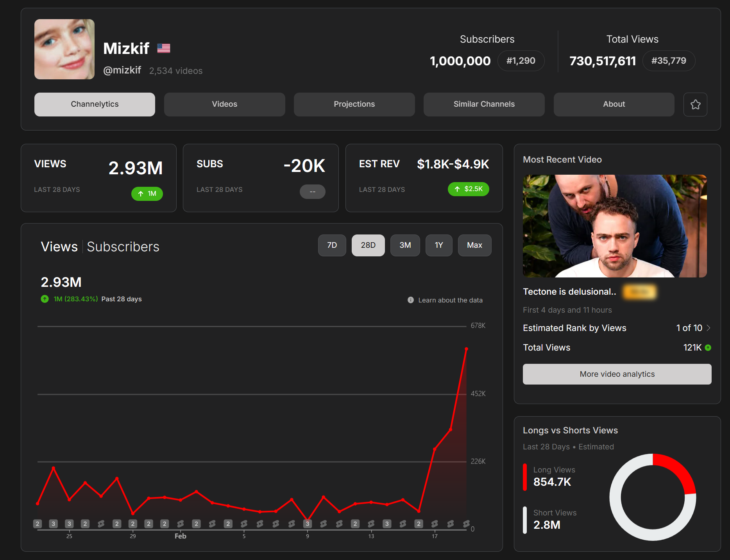The height and width of the screenshot is (560, 730).
Task: Click the #1,290 subscriber rank badge
Action: pos(521,61)
